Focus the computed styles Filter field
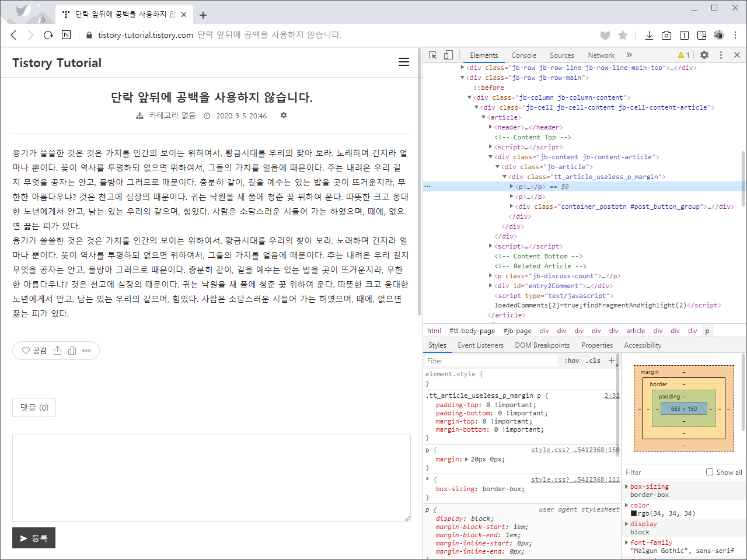The image size is (747, 560). [663, 473]
